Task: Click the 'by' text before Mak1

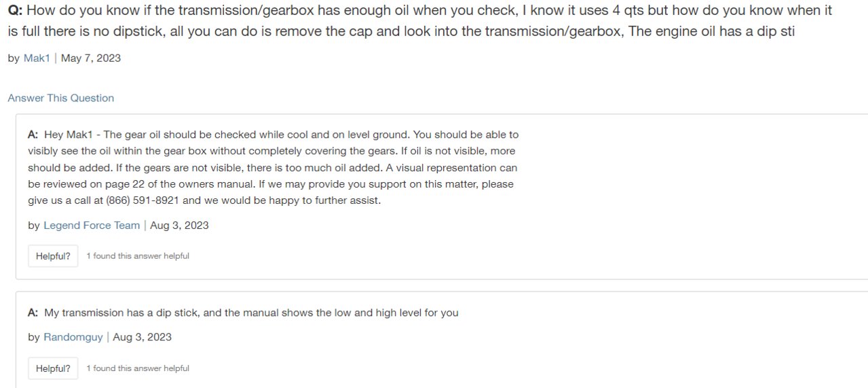Action: pyautogui.click(x=14, y=58)
